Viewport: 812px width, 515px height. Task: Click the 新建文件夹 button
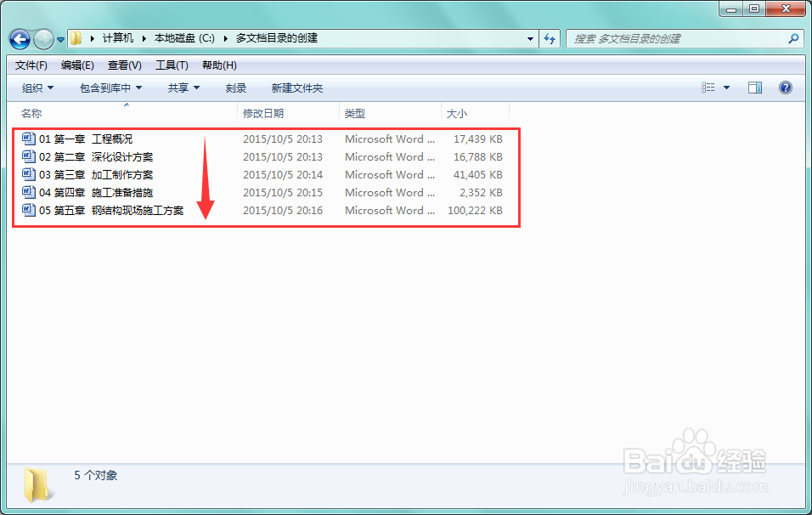297,88
